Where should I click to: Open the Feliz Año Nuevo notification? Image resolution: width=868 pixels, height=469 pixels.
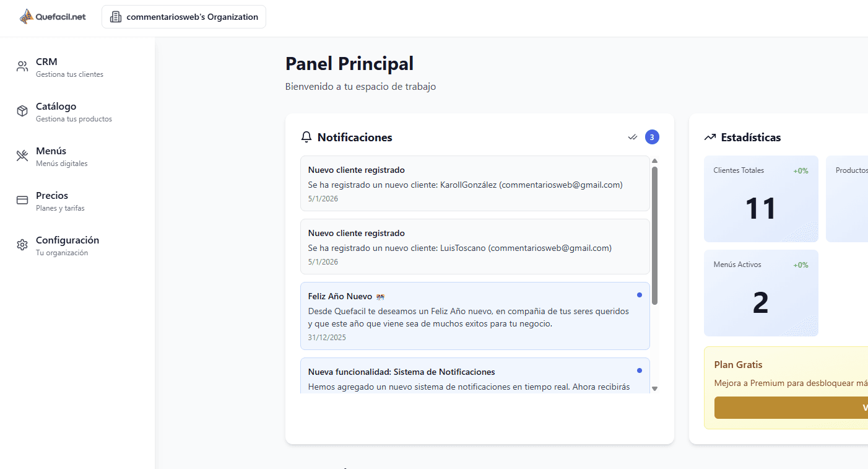475,316
